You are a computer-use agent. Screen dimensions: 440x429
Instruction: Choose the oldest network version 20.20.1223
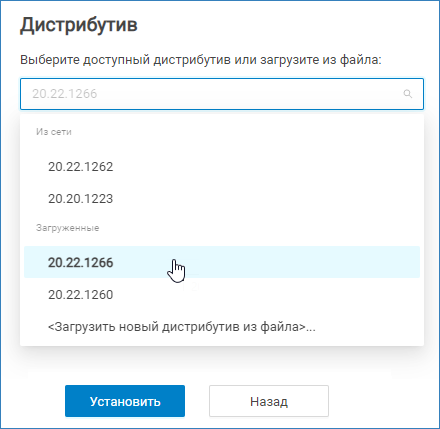click(222, 199)
